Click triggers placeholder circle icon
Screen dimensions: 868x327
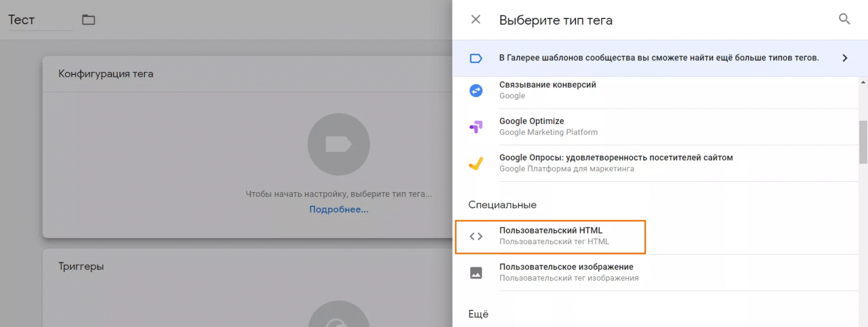pyautogui.click(x=338, y=314)
